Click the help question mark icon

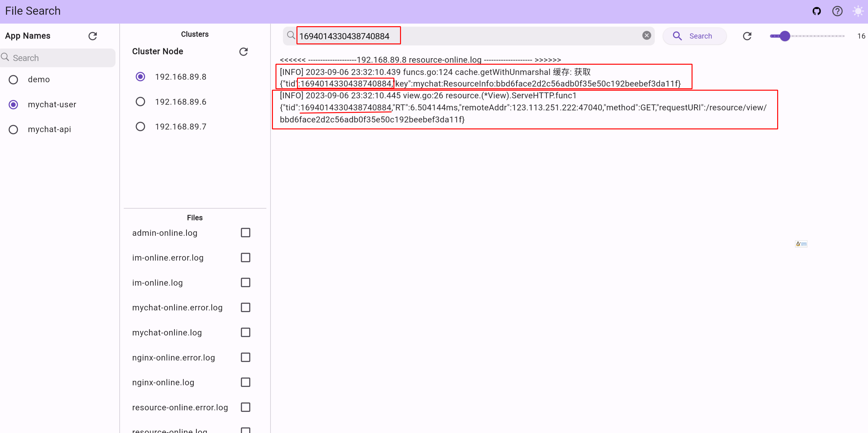click(x=837, y=11)
